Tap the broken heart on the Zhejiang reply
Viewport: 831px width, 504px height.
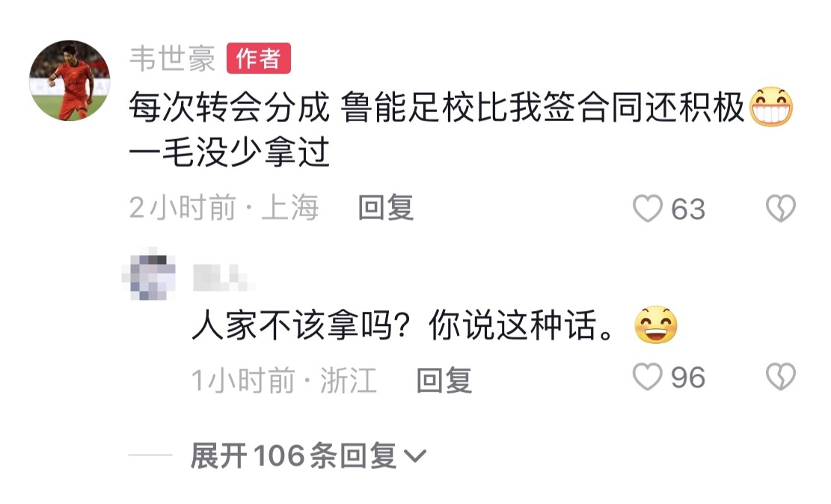782,378
